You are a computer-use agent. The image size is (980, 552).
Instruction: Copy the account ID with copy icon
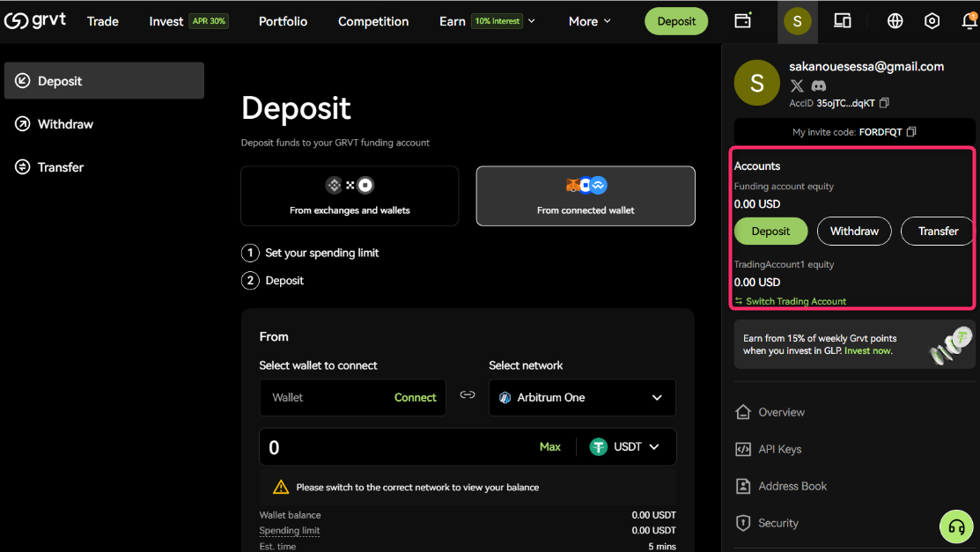pyautogui.click(x=884, y=103)
